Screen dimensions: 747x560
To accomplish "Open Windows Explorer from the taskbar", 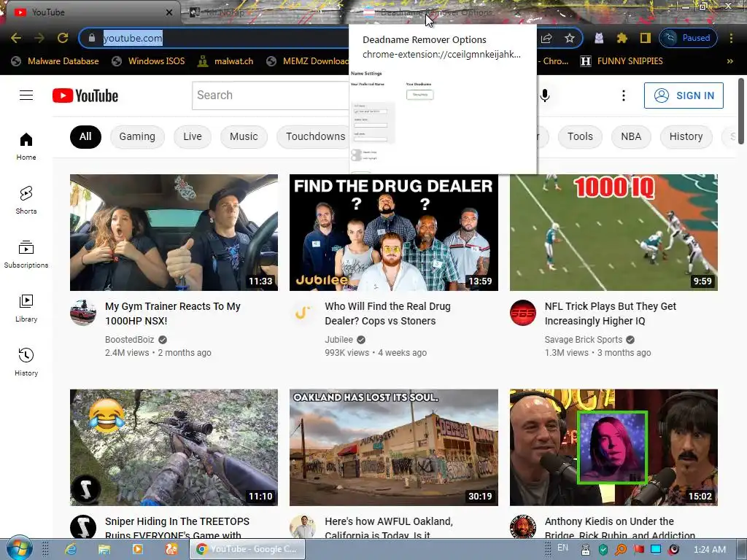I will (x=104, y=549).
